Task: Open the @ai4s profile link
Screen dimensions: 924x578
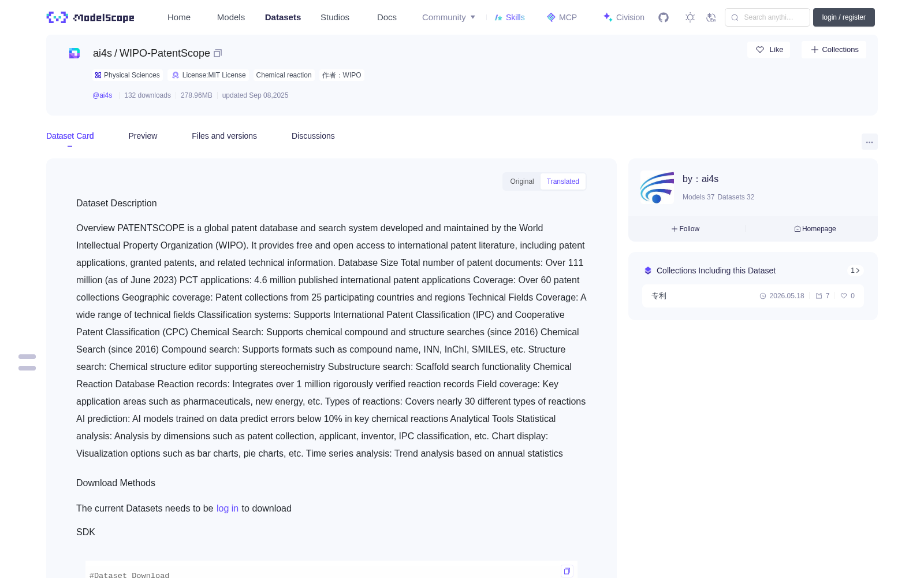Action: click(x=102, y=95)
